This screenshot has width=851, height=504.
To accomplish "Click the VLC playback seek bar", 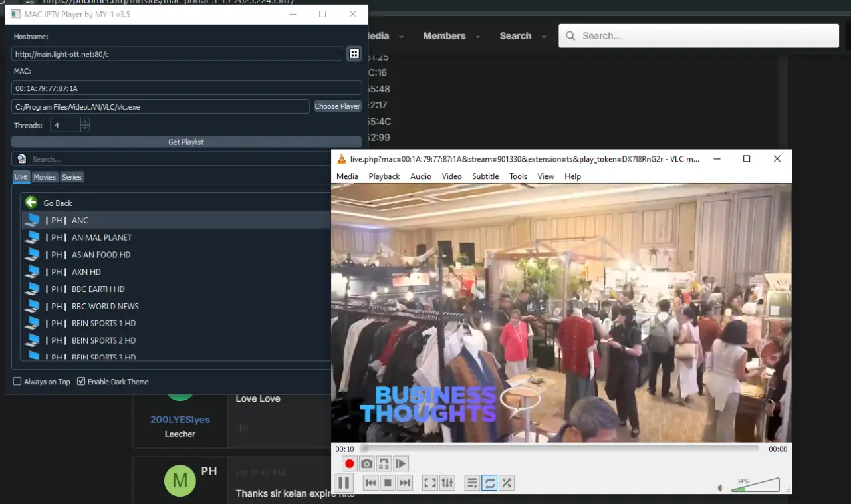I will [x=560, y=449].
